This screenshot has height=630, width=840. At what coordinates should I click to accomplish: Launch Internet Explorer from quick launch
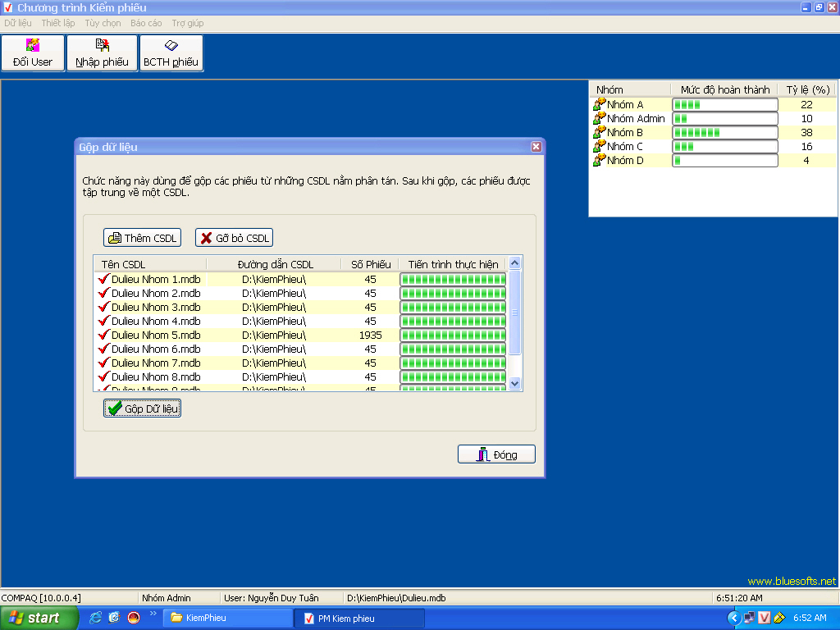tap(95, 618)
